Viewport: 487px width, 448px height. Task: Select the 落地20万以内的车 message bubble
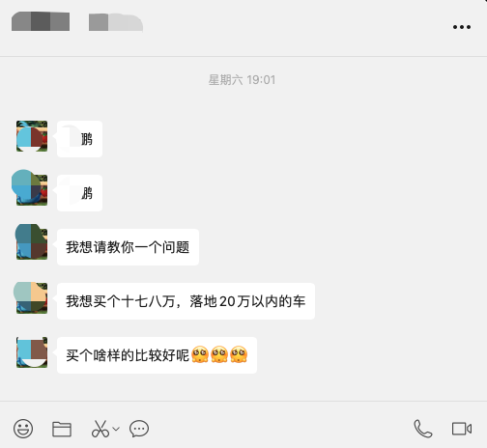coord(186,301)
